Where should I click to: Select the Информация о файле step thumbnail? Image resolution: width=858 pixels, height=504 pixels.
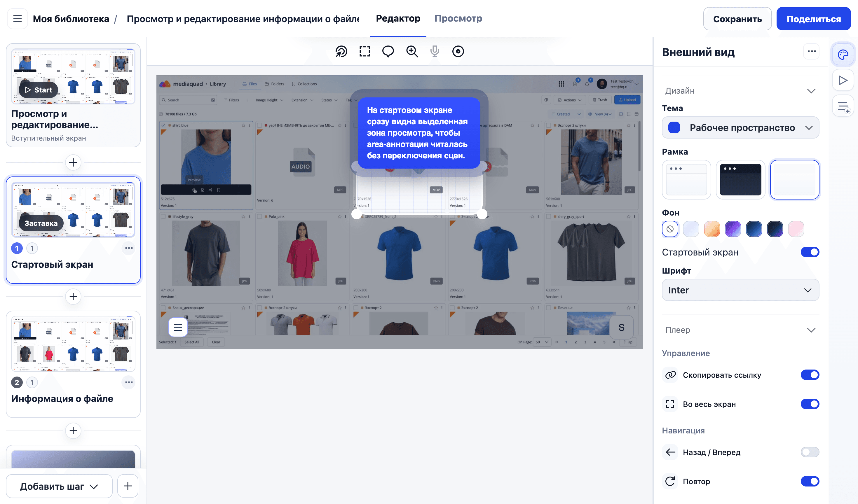73,344
